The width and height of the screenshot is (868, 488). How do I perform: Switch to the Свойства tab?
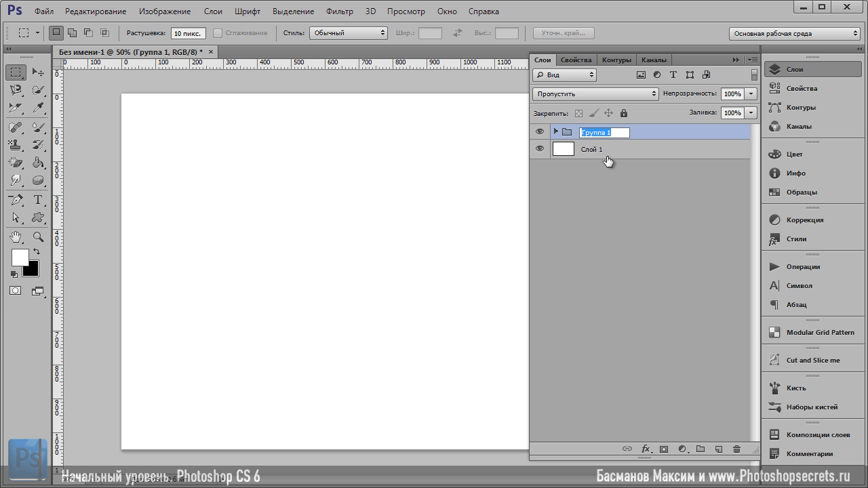pyautogui.click(x=576, y=60)
